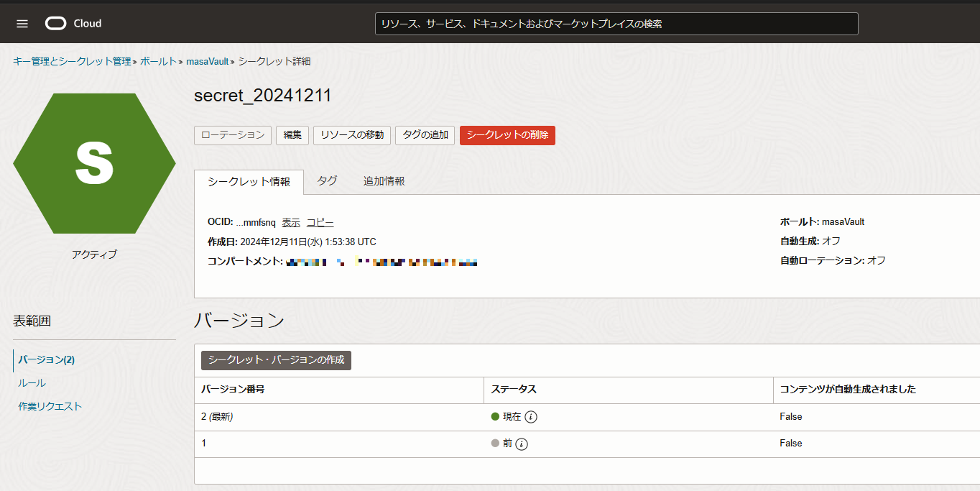Viewport: 980px width, 491px height.
Task: Click 自動ローテーション: オフ text
Action: click(x=833, y=260)
